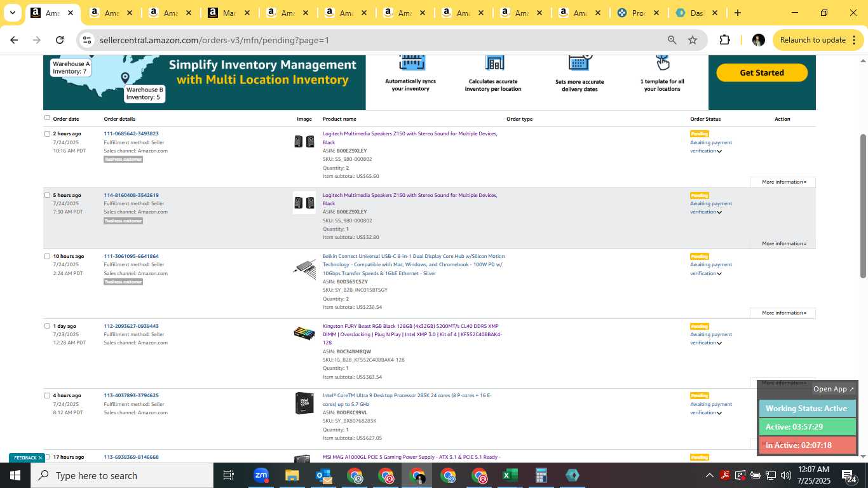Open the Open App link in tracker widget
The height and width of the screenshot is (488, 868).
(834, 389)
